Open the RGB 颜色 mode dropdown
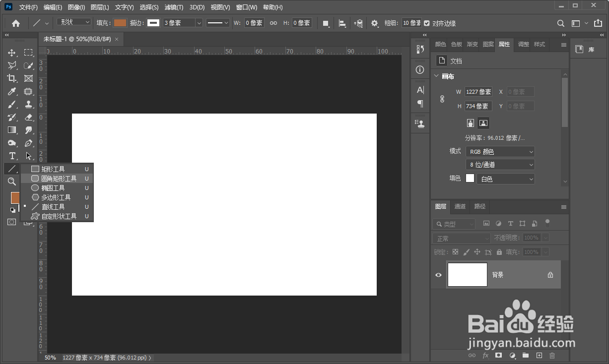 (500, 152)
